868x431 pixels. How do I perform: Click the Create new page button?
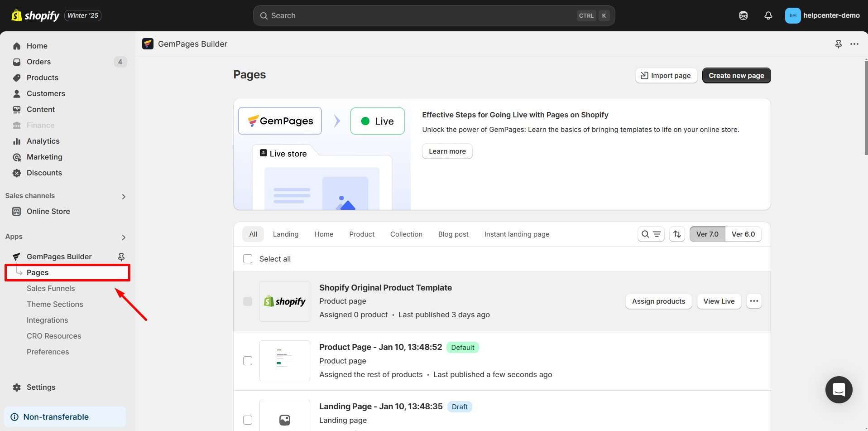[x=736, y=76]
